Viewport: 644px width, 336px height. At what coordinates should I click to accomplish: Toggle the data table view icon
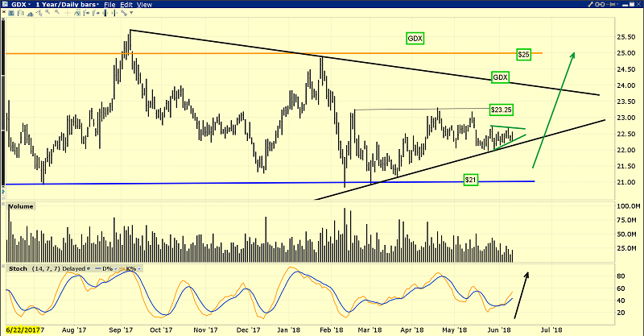(11, 13)
